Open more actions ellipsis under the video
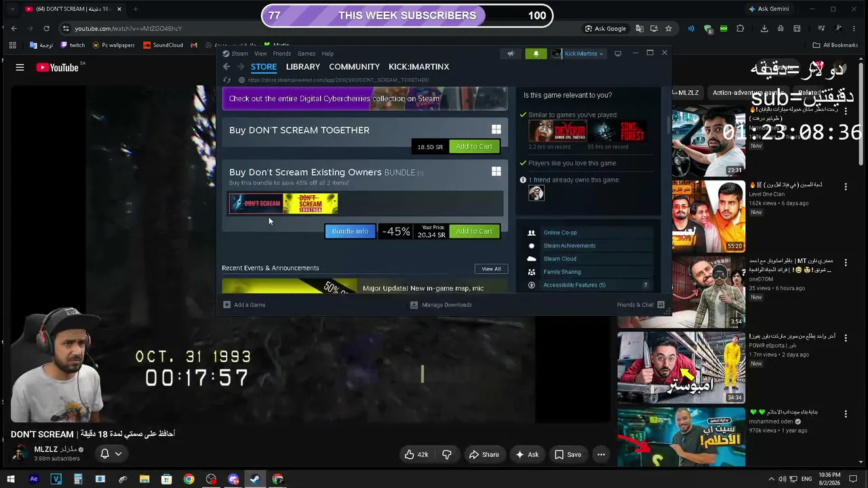 pyautogui.click(x=601, y=455)
